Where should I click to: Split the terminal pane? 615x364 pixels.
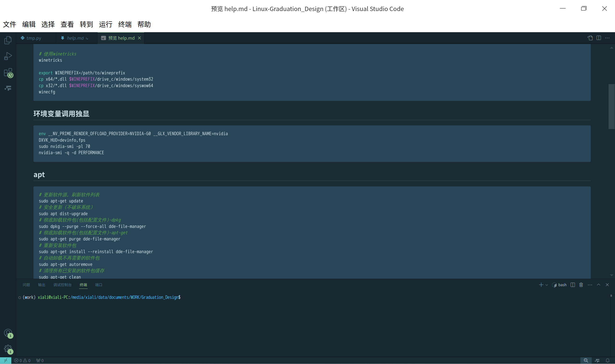tap(572, 285)
